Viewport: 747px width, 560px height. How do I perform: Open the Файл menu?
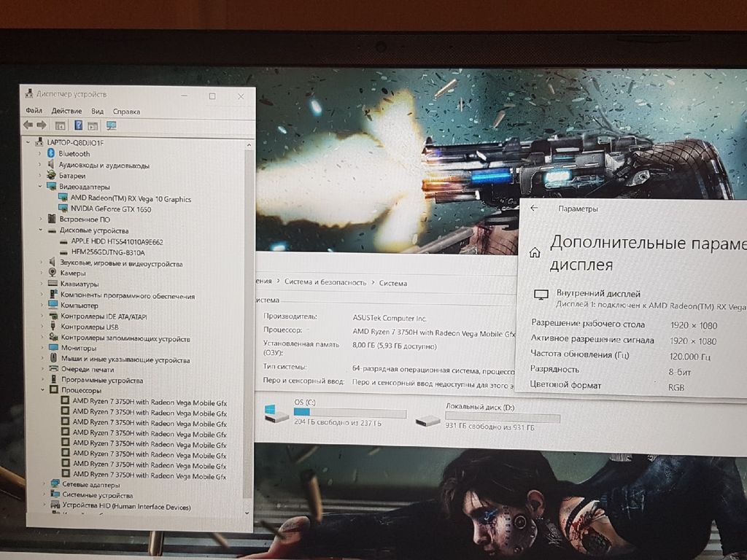tap(34, 111)
